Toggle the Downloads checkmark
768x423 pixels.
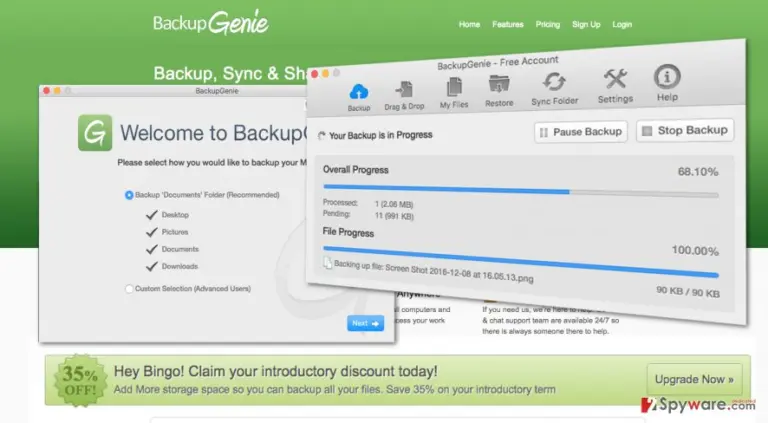[x=152, y=266]
